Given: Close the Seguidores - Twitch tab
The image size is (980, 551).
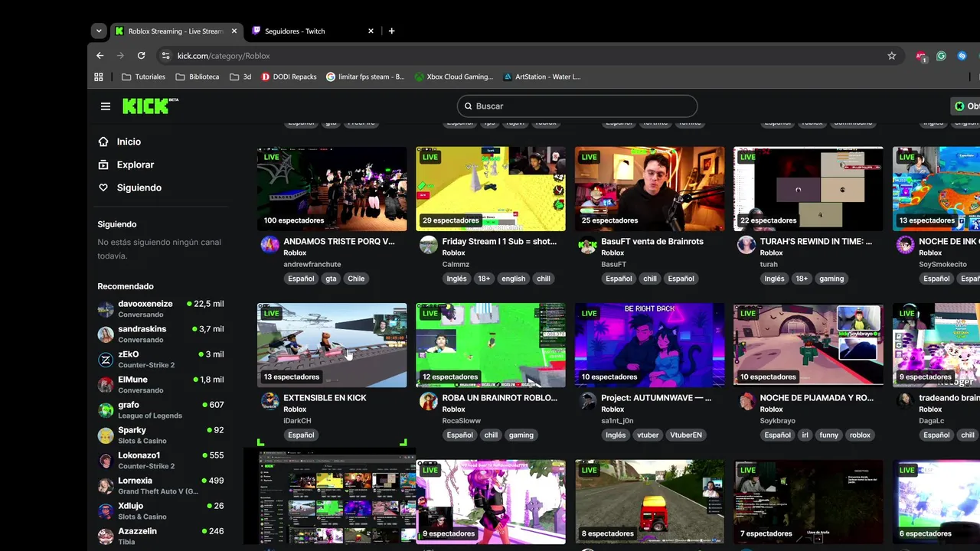Looking at the screenshot, I should (x=371, y=31).
